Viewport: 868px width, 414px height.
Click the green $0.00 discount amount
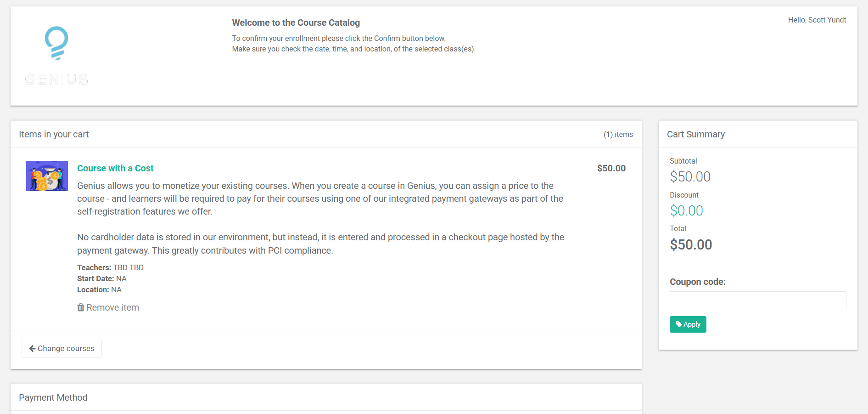pyautogui.click(x=686, y=210)
